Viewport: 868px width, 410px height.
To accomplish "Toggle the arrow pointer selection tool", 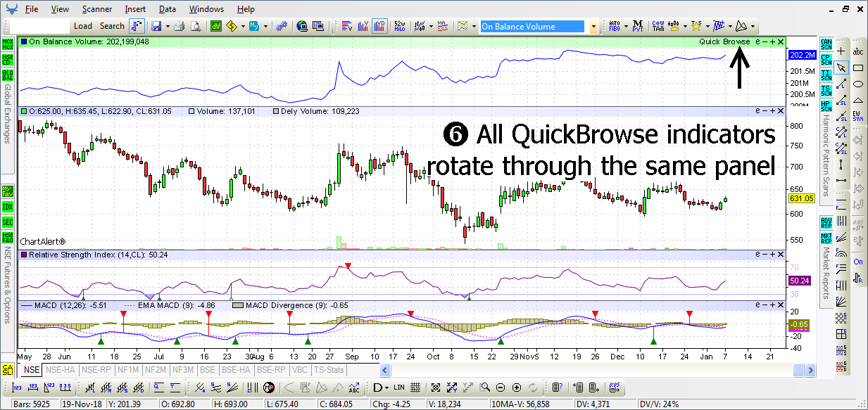I will coord(841,68).
